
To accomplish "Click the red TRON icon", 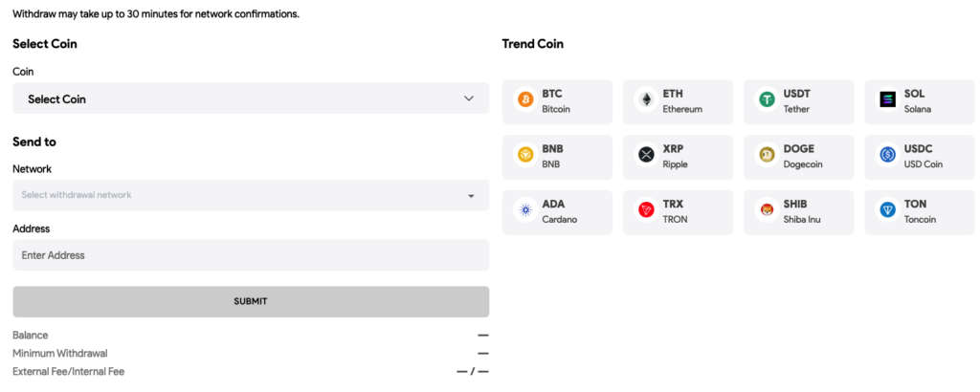I will [646, 210].
